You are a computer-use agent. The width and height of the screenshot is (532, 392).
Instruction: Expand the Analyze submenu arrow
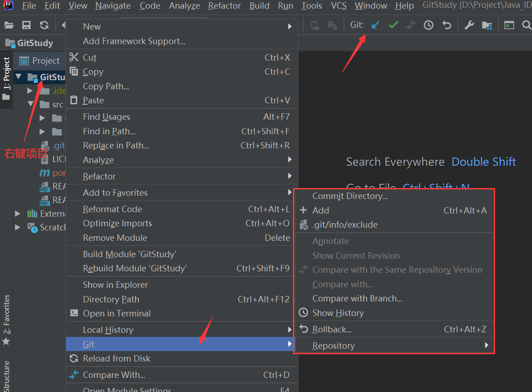[x=290, y=159]
